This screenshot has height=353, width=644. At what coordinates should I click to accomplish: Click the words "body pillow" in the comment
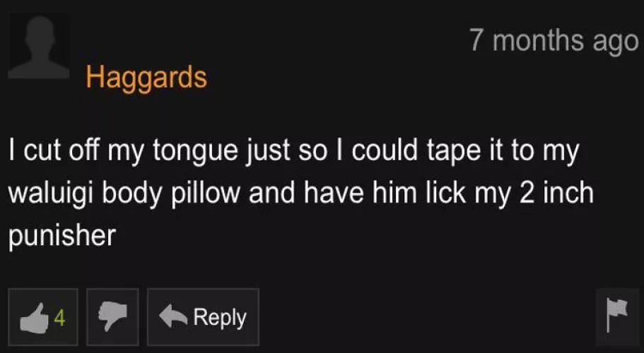[171, 193]
